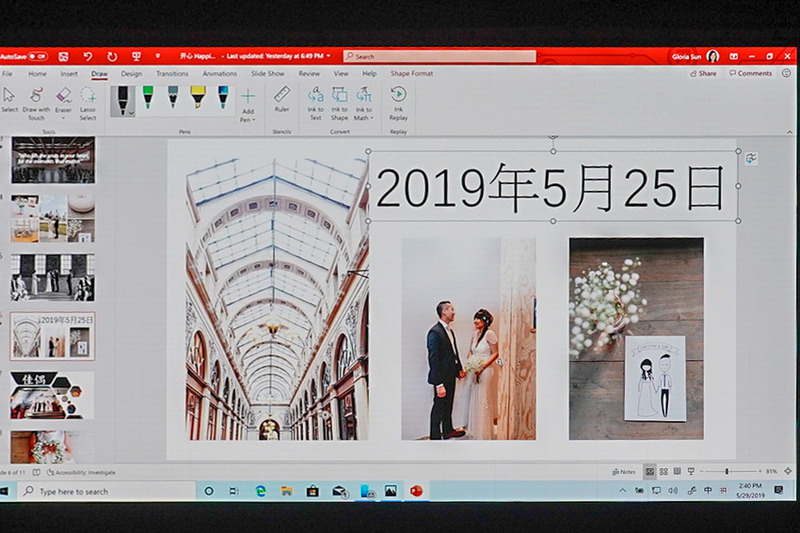Switch to the Home tab
This screenshot has height=533, width=800.
click(37, 74)
